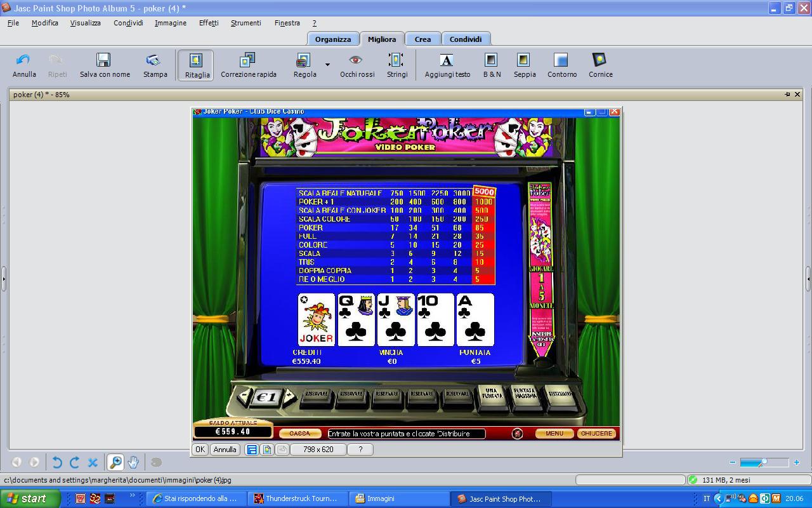Click the green disk-space status icon
The height and width of the screenshot is (508, 812).
click(693, 480)
